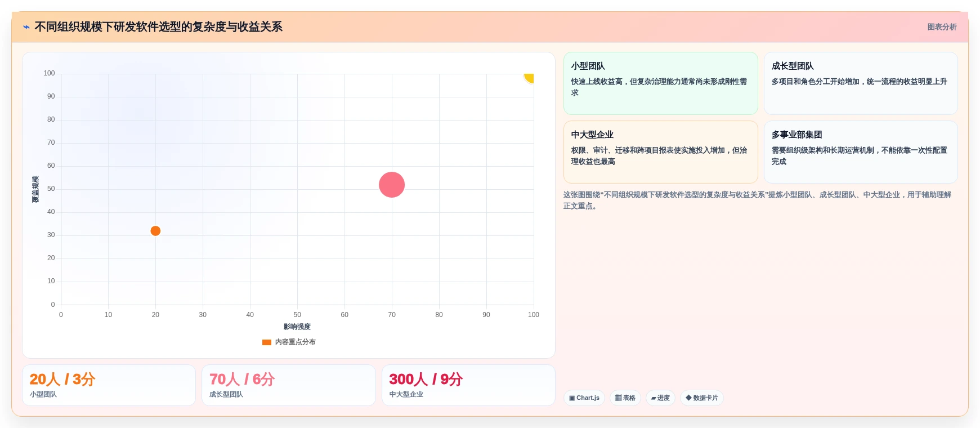This screenshot has height=428, width=980.
Task: Click the 权限、审计、迁移 description text
Action: pos(659,156)
